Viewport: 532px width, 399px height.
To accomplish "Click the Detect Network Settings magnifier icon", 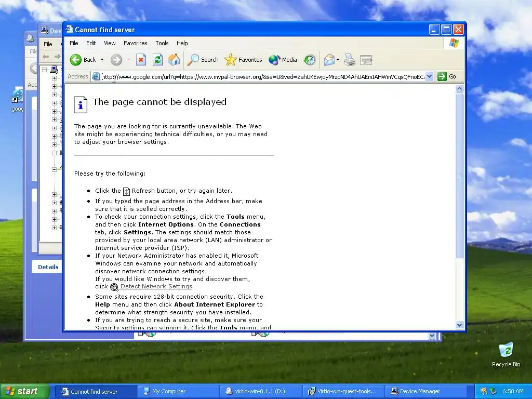I will 114,287.
